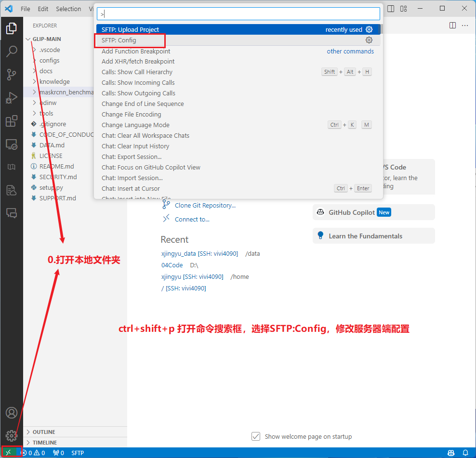476x458 pixels.
Task: Configure keybinding gear for SFTP: Upload Project
Action: point(369,29)
